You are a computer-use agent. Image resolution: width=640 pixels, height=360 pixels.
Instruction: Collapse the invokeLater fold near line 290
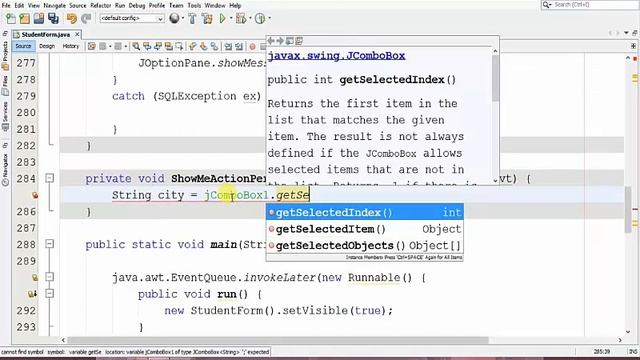click(x=49, y=277)
